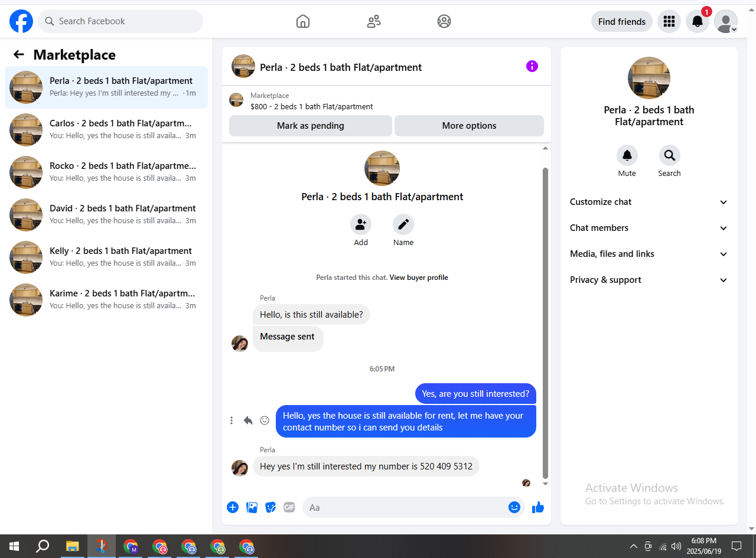Open File Explorer from taskbar

pyautogui.click(x=72, y=546)
